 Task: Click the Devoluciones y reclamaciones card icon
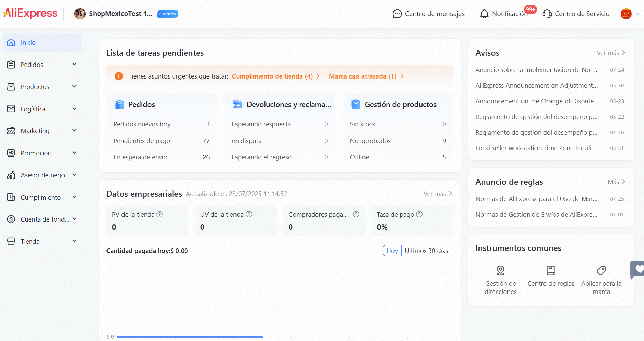[237, 104]
